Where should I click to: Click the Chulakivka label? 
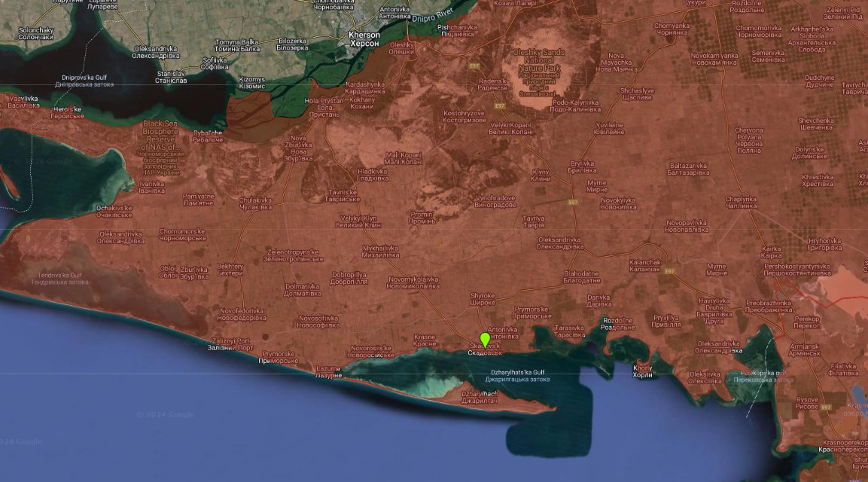point(255,204)
